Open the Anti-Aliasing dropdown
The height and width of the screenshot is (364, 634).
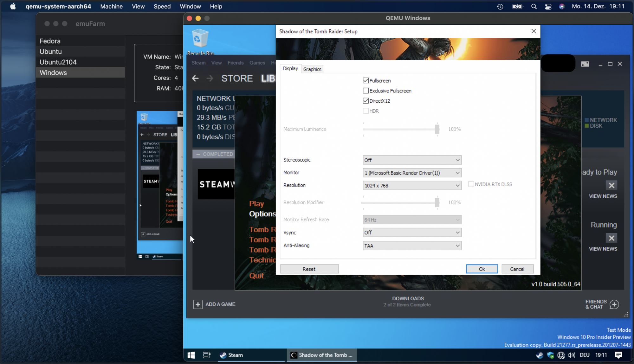tap(412, 246)
